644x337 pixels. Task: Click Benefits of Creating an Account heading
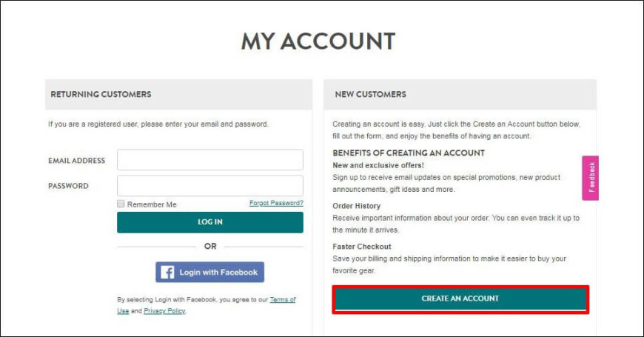click(x=409, y=153)
